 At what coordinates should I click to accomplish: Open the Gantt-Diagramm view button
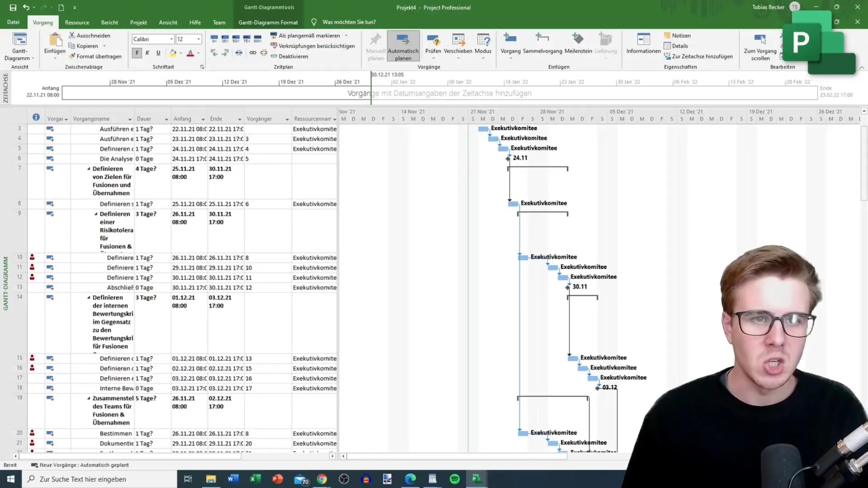(x=19, y=47)
